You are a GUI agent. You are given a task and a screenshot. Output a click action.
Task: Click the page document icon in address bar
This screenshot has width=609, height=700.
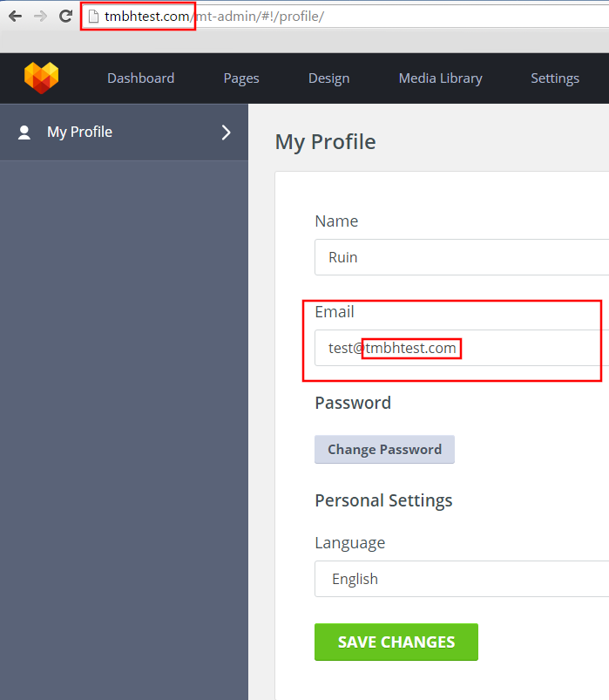[x=93, y=17]
